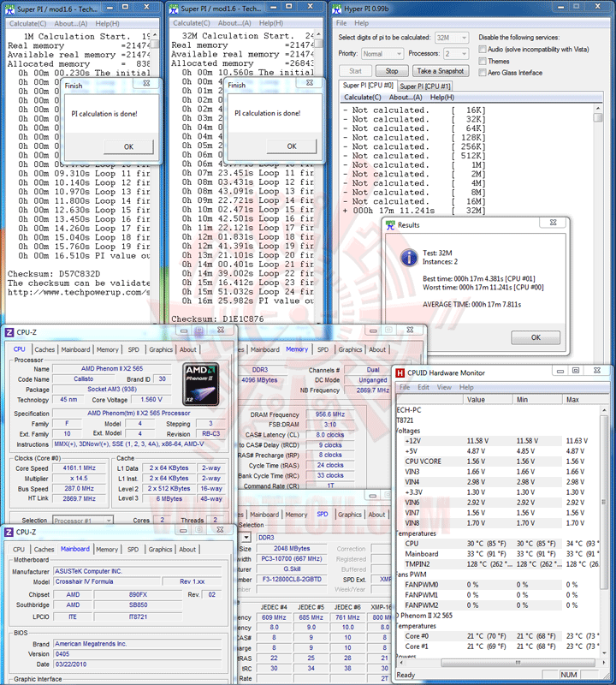The image size is (616, 685).
Task: Click scroll up arrow in Hyper PI results list
Action: [598, 108]
